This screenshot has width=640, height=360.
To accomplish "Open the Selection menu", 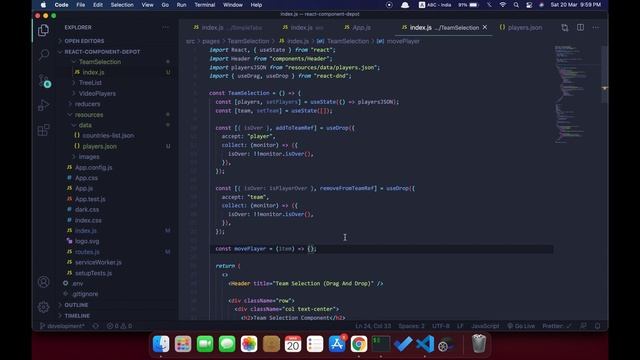I will [x=122, y=5].
